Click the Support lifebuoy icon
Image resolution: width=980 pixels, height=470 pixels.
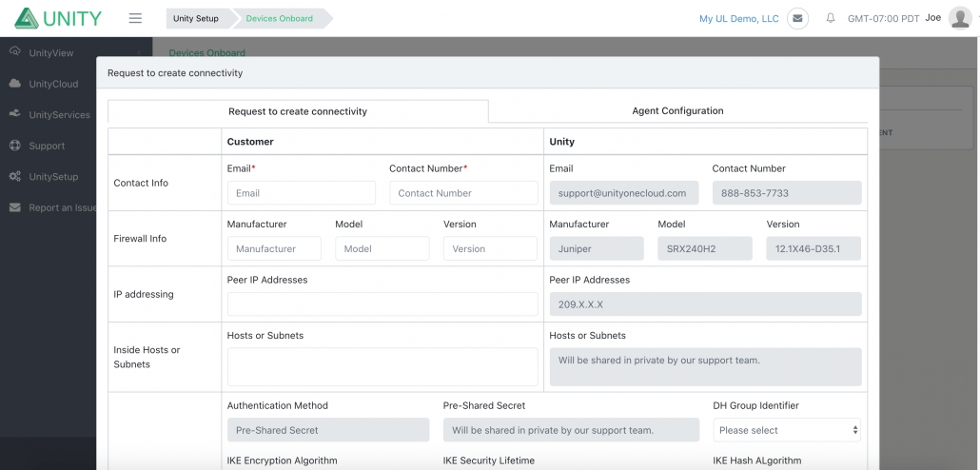pos(15,146)
